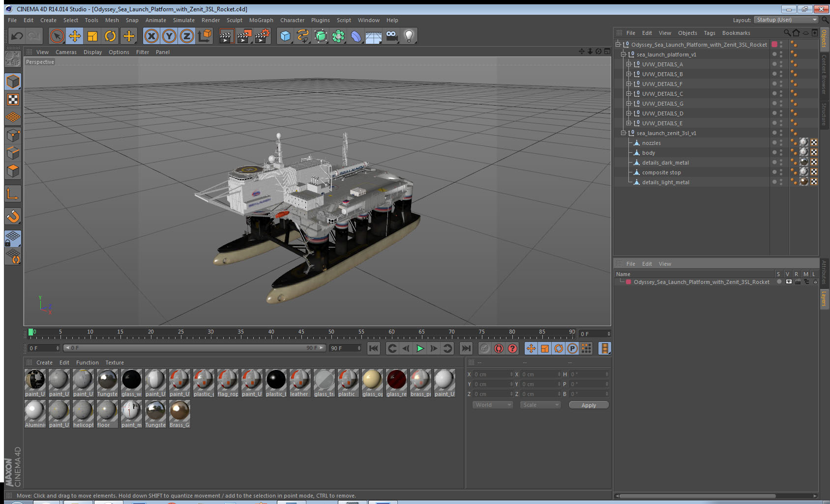Enable Edges mode
This screenshot has width=830, height=504.
pos(13,153)
